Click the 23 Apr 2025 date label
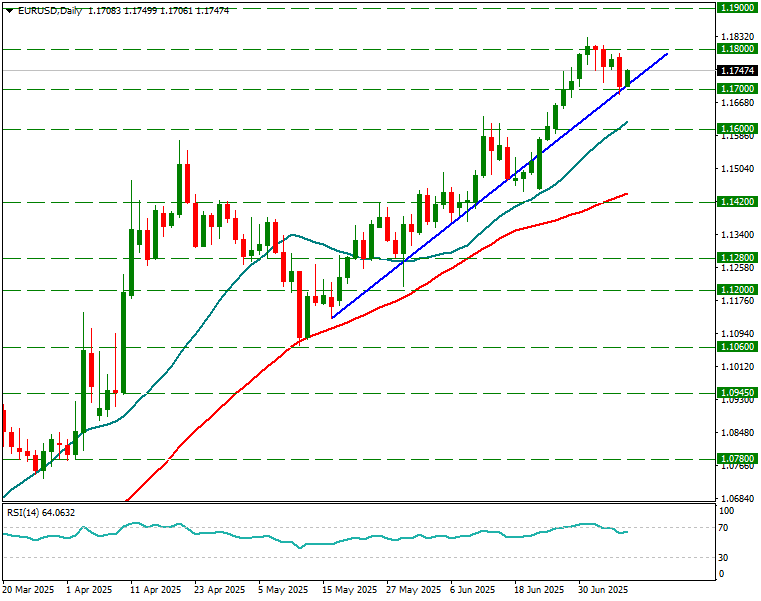Image resolution: width=761 pixels, height=601 pixels. coord(220,590)
